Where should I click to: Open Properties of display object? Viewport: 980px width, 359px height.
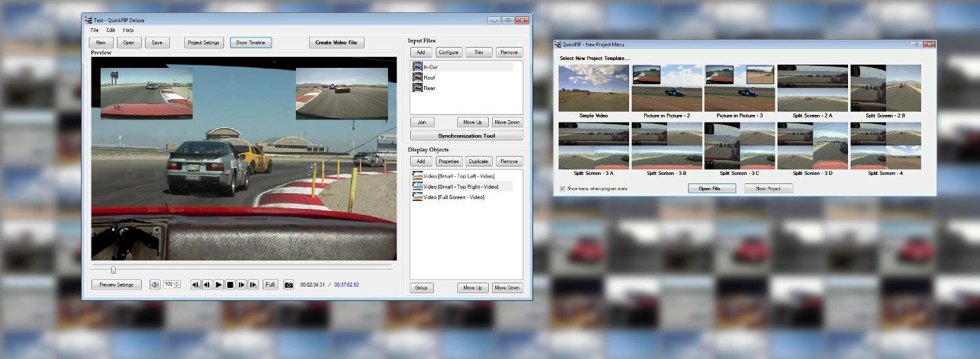tap(448, 161)
